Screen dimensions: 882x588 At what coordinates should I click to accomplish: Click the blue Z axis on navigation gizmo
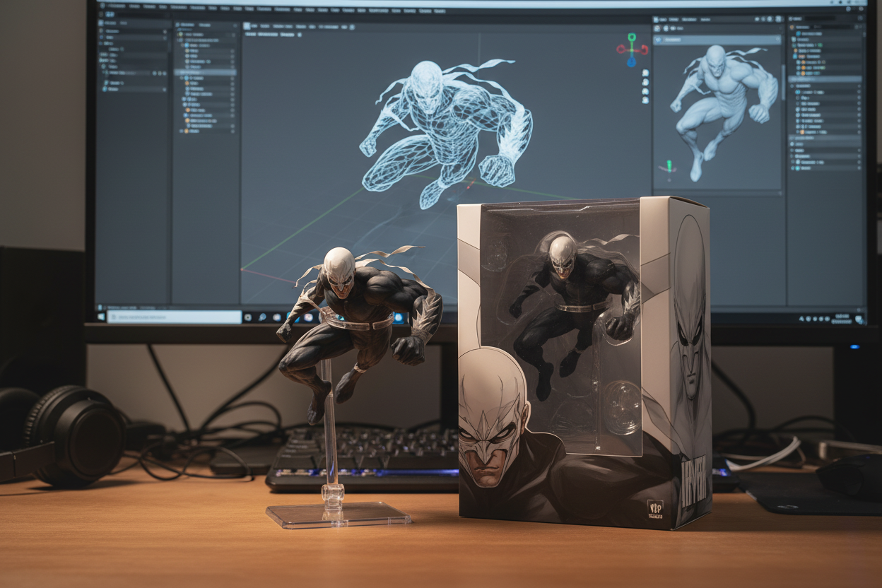pos(631,61)
